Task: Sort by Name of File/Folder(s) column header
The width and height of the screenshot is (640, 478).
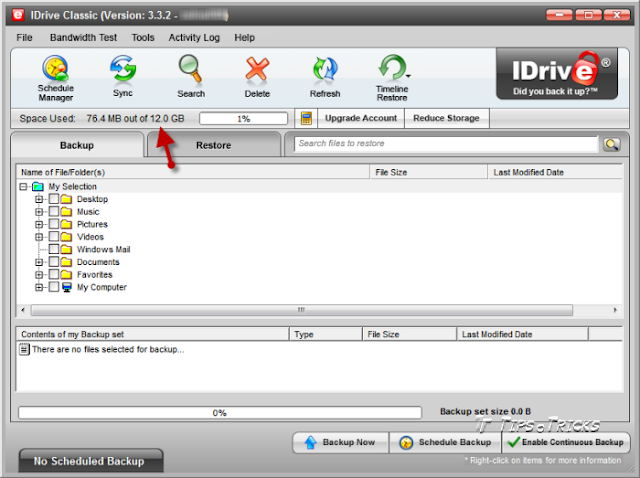Action: pos(193,172)
